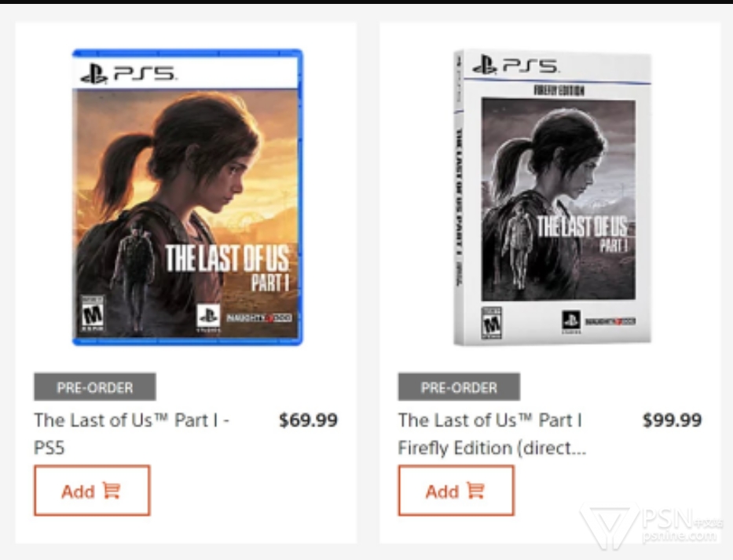The image size is (733, 560).
Task: Click the cart icon in the Firefly Edition Add button
Action: point(476,491)
